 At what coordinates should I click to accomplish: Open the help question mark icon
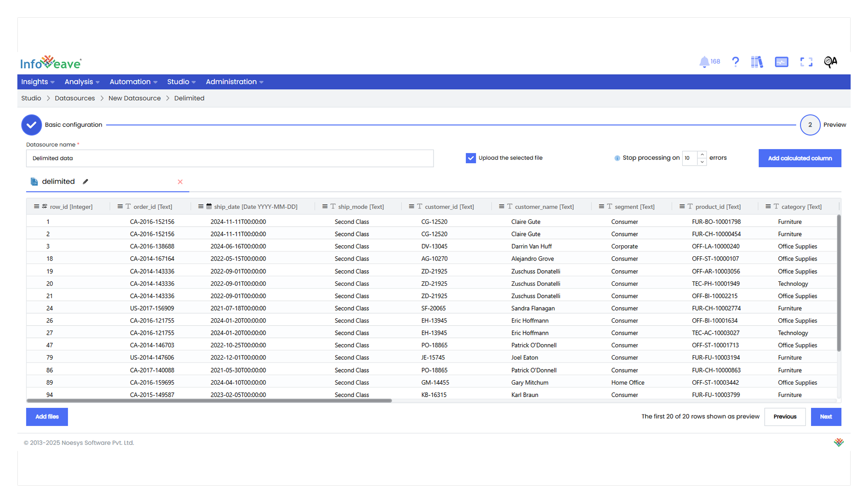[735, 62]
